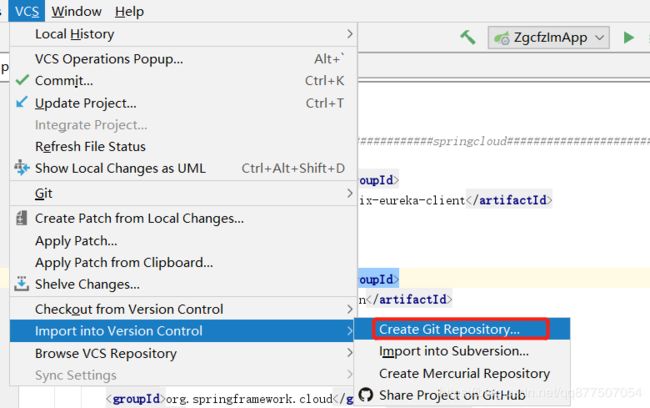Open the Window menu
This screenshot has height=408, width=650.
point(76,11)
